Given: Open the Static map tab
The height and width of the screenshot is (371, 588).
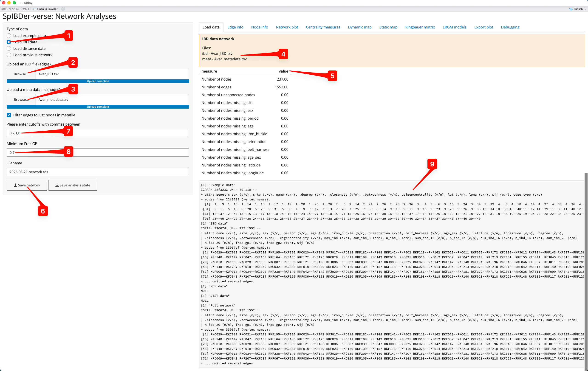Looking at the screenshot, I should pyautogui.click(x=388, y=27).
